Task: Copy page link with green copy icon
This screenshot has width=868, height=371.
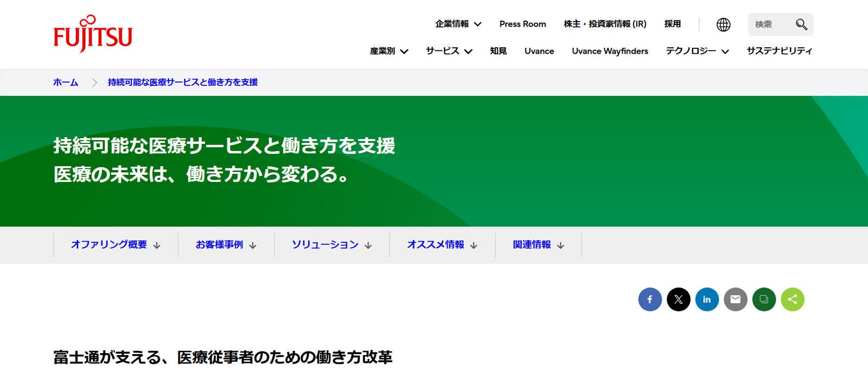Action: click(x=764, y=299)
